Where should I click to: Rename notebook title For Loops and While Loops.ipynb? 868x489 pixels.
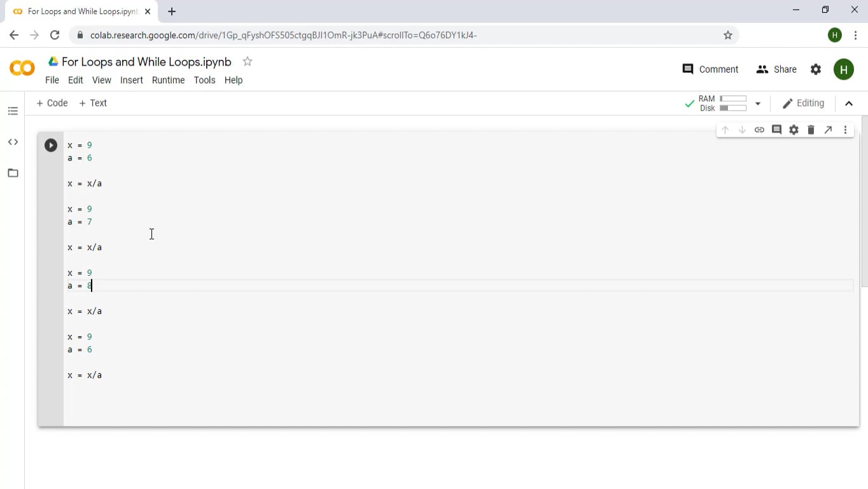coord(146,62)
